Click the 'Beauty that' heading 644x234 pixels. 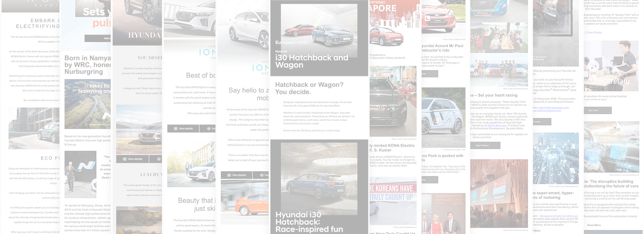point(197,204)
